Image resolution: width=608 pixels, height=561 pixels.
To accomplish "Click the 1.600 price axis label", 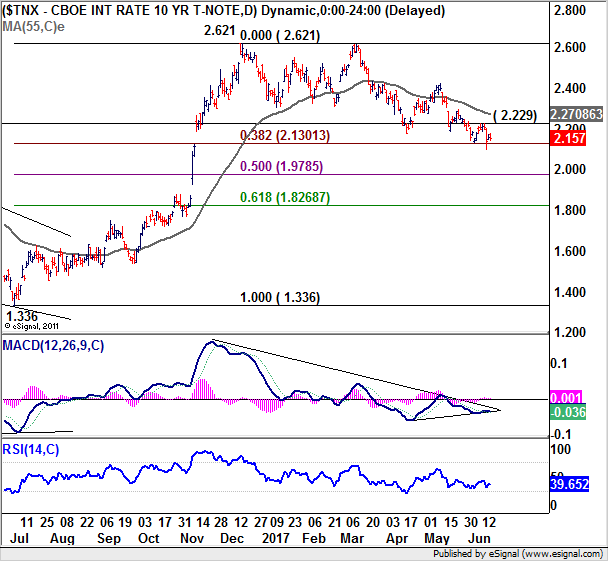I will [570, 252].
